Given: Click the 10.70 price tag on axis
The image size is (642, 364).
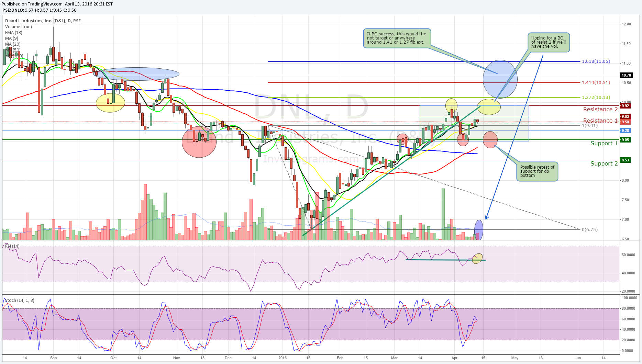Looking at the screenshot, I should pos(626,75).
